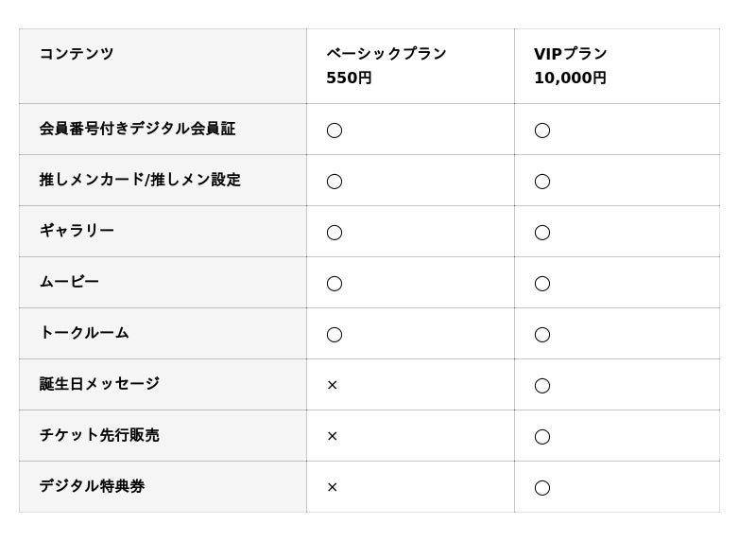This screenshot has height=541, width=756.
Task: Click the デジタル特典券 row label
Action: tap(92, 486)
